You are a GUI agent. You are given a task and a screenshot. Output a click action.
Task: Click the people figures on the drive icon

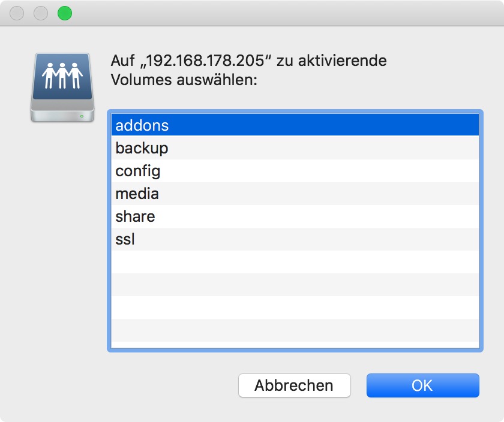tap(62, 76)
